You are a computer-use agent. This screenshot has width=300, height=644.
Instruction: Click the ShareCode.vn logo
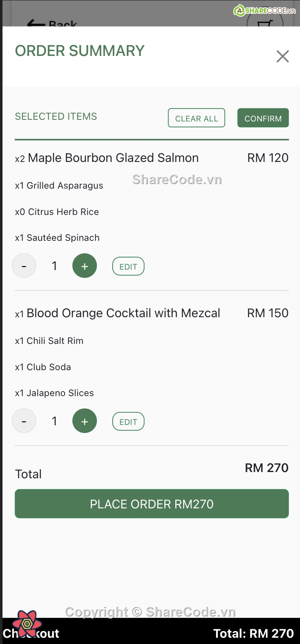[265, 10]
